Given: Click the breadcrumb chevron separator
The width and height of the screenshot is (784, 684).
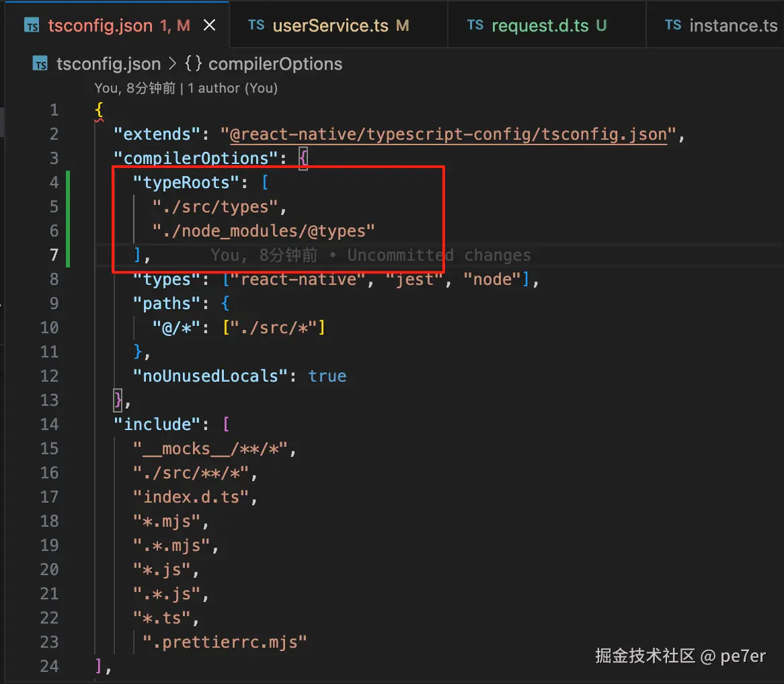Looking at the screenshot, I should (x=172, y=64).
